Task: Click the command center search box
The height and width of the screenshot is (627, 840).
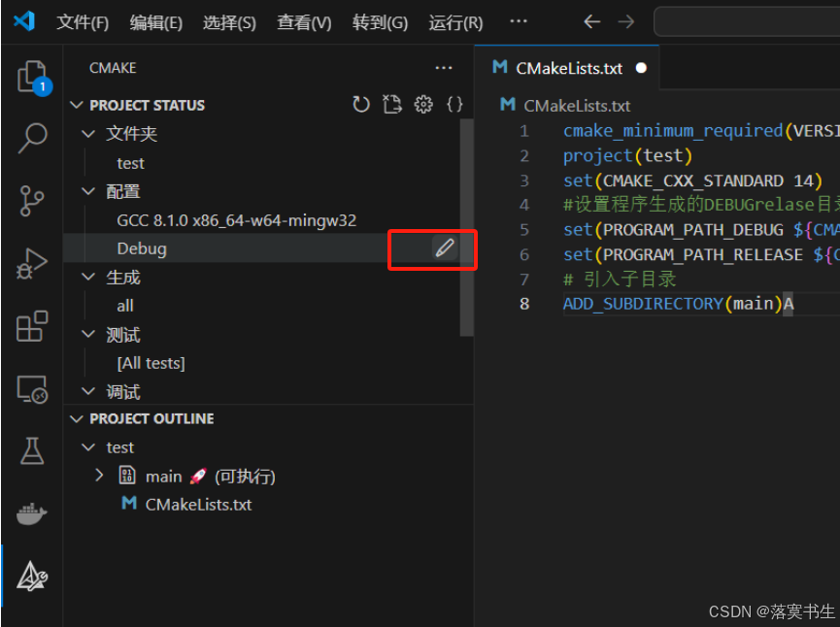Action: click(747, 21)
